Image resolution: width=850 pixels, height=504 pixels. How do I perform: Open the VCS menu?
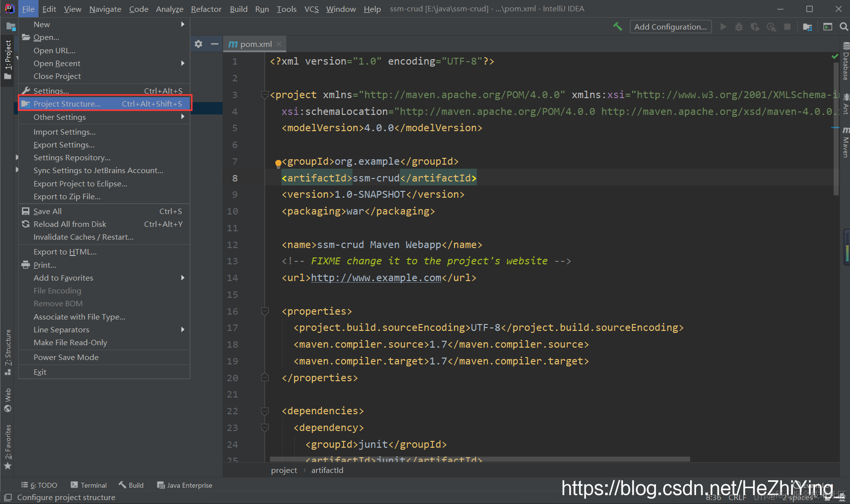tap(311, 9)
